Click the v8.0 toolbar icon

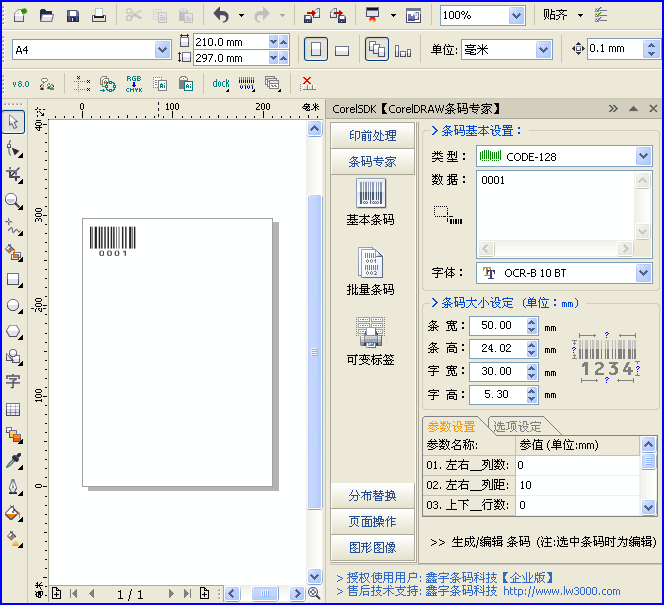coord(20,84)
